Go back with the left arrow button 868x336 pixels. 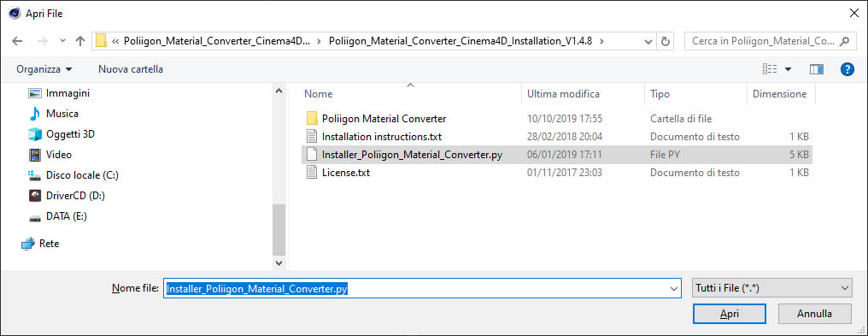coord(17,41)
